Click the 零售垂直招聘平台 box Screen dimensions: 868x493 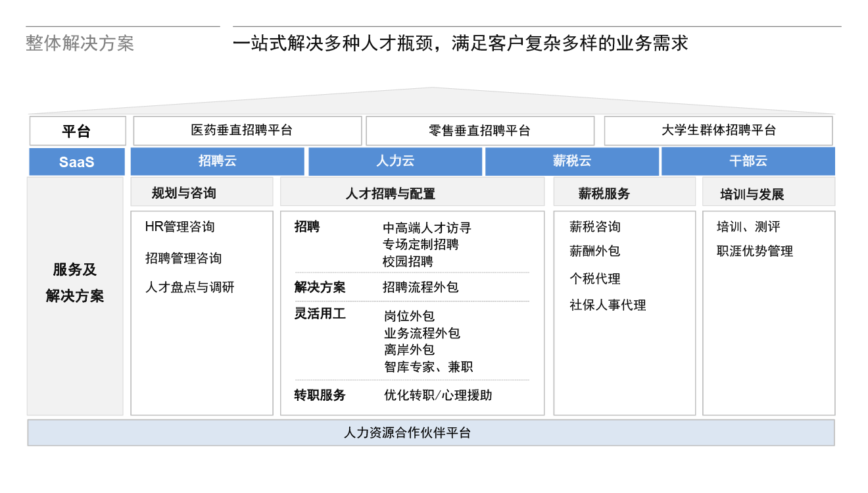(x=480, y=130)
